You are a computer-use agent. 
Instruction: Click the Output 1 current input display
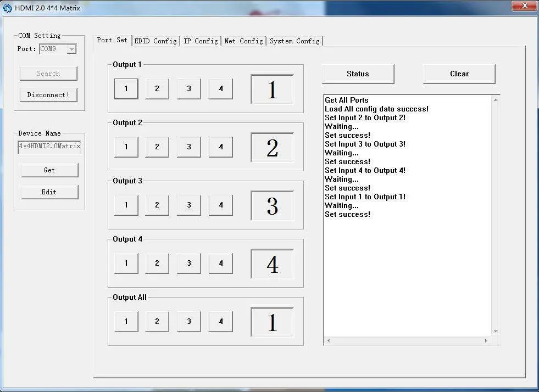pyautogui.click(x=273, y=89)
